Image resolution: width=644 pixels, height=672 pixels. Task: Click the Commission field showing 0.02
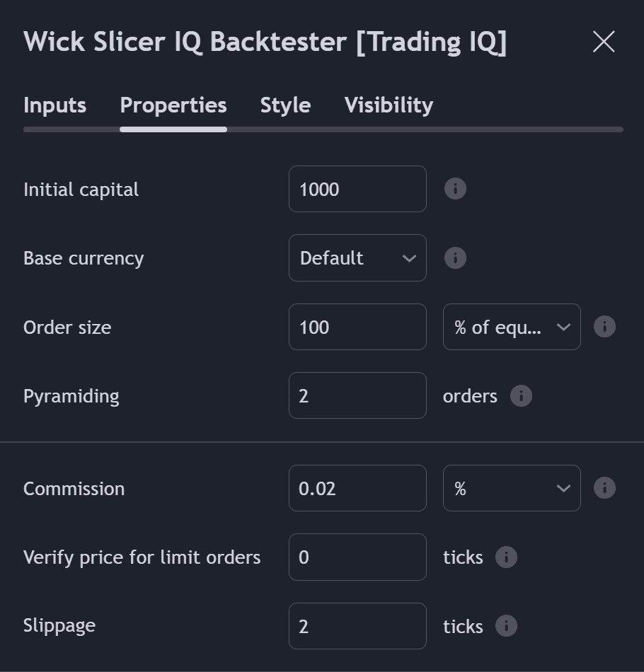[x=357, y=488]
